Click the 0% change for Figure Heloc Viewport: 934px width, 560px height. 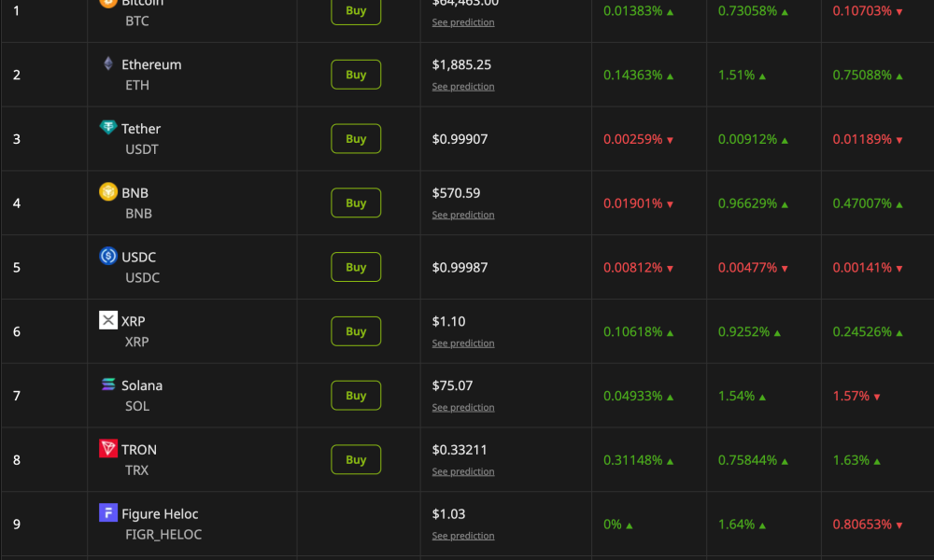(x=613, y=525)
